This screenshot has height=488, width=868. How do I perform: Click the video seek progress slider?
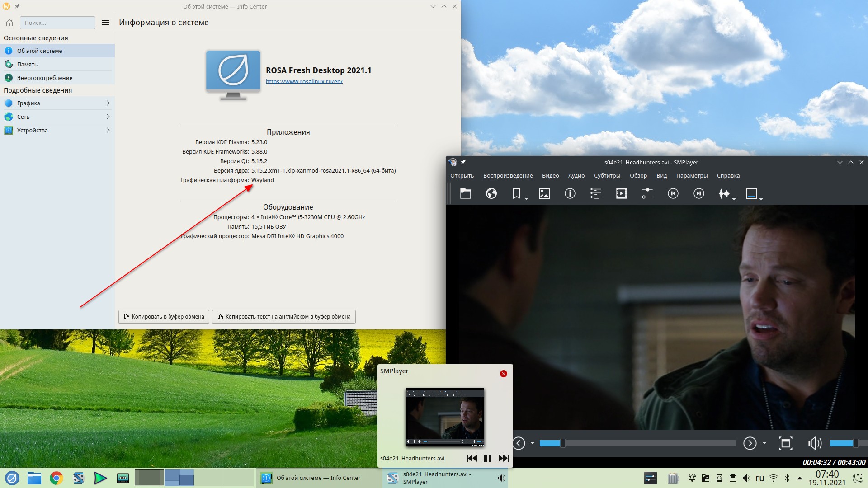coord(637,443)
